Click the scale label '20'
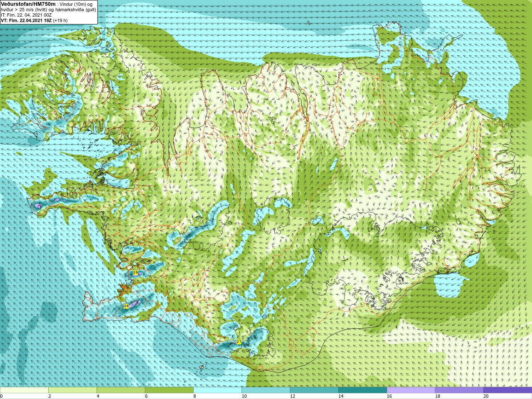The image size is (532, 399). 486,396
